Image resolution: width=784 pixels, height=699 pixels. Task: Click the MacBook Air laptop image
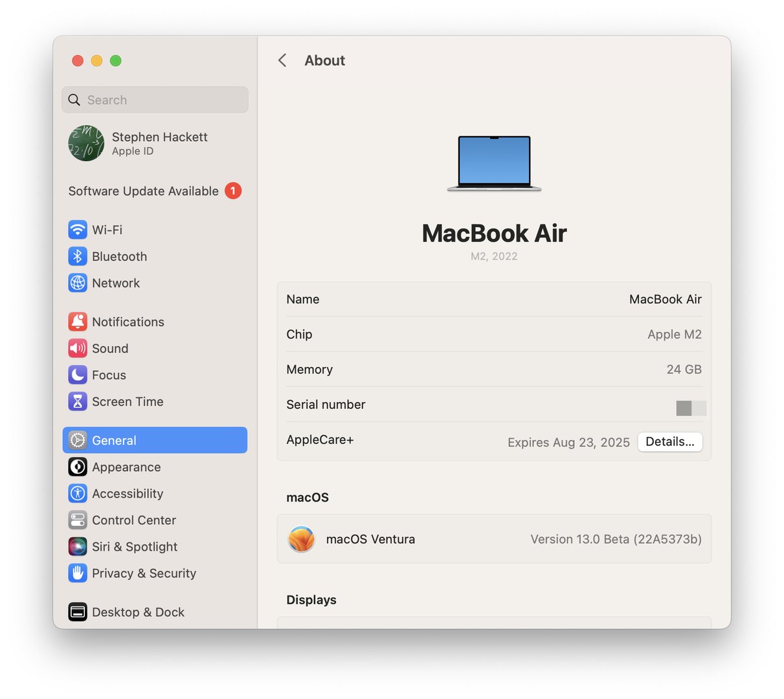click(494, 163)
